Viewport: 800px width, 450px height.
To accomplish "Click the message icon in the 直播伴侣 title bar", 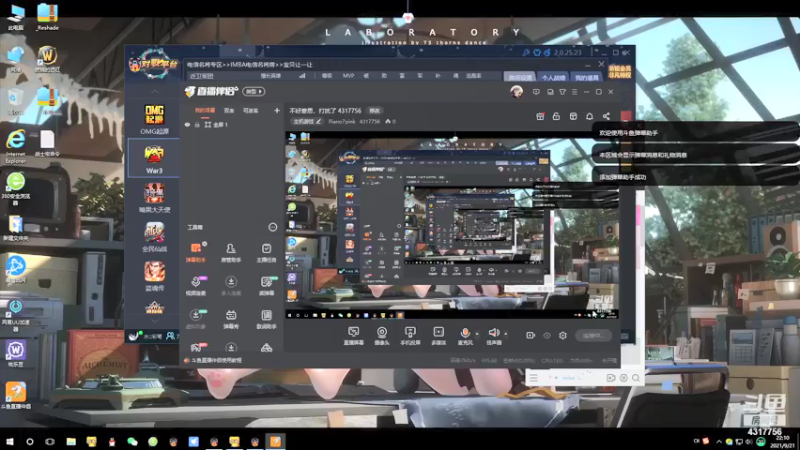I will click(536, 92).
